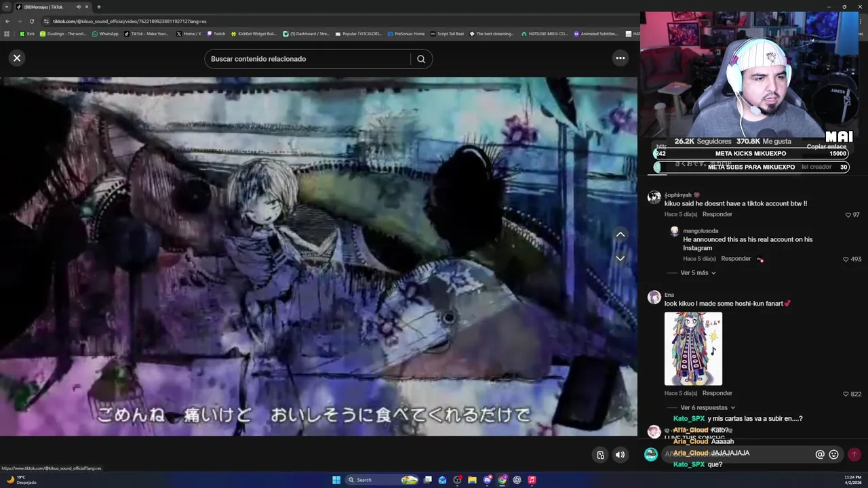Open the Twitch bookmark

pos(216,33)
